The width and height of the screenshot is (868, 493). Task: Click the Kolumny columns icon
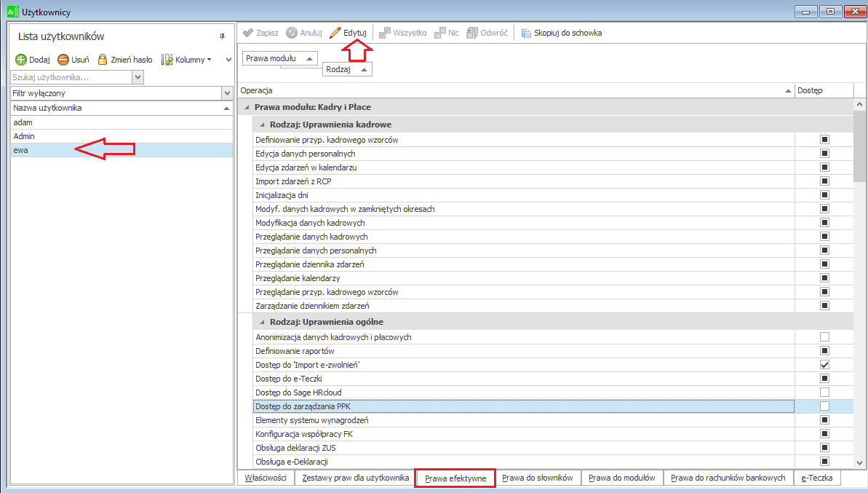pyautogui.click(x=167, y=59)
